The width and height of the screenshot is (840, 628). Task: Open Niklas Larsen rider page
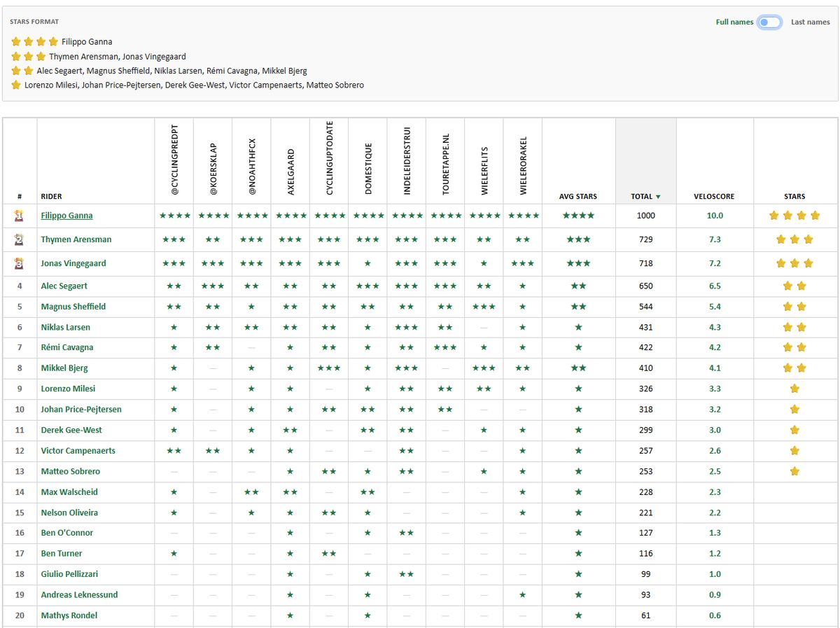(65, 327)
